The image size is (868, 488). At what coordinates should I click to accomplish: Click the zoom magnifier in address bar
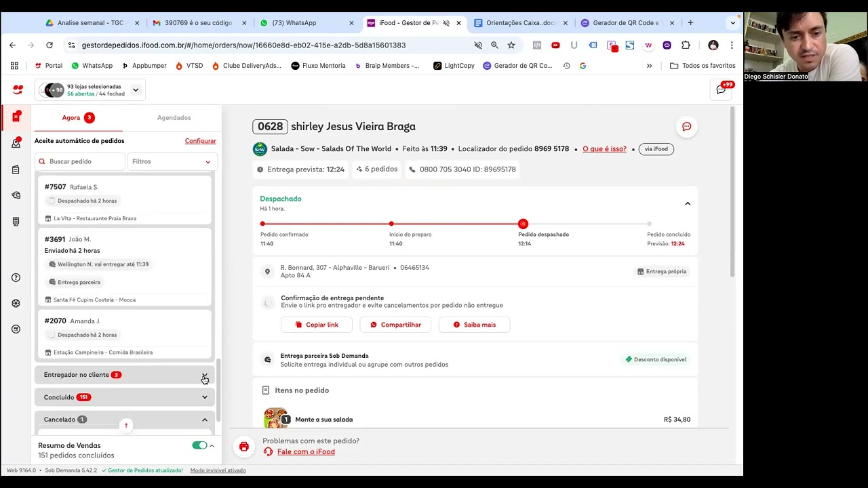[x=494, y=45]
